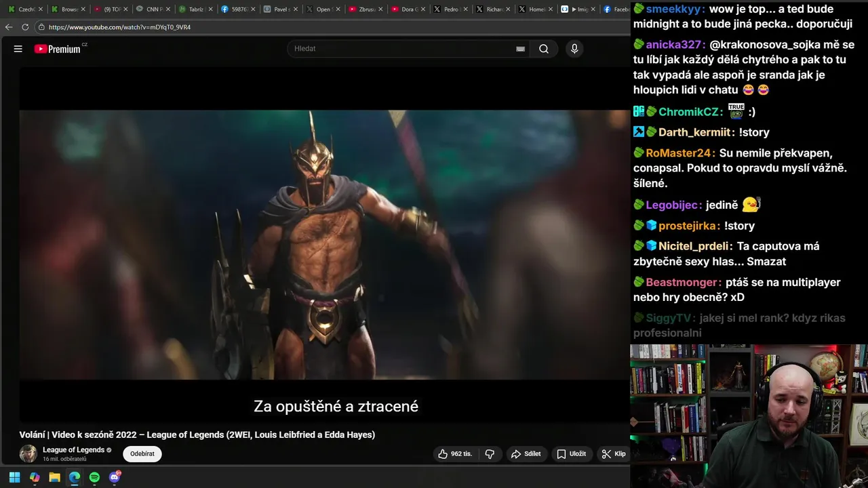
Task: Open the League of Legends channel avatar
Action: click(28, 453)
